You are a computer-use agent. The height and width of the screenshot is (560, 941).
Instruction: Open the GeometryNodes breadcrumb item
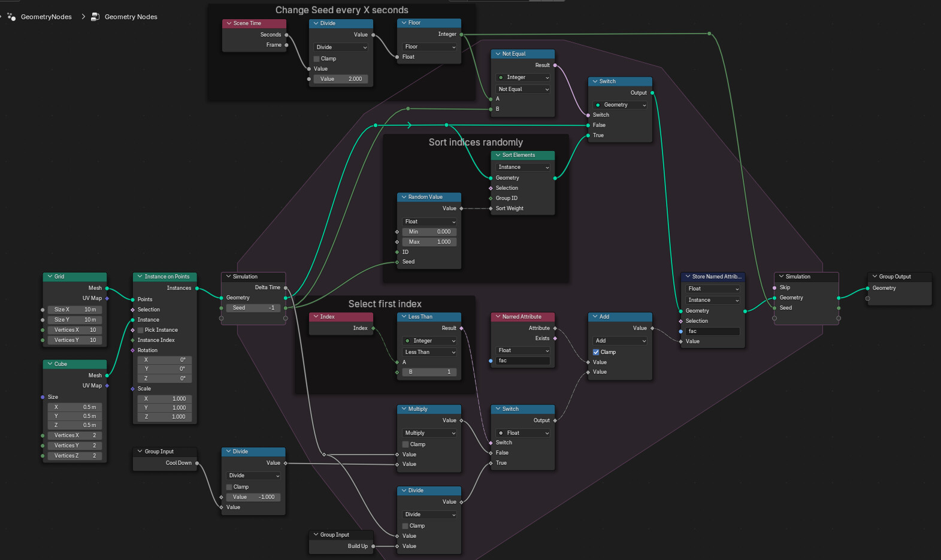click(x=46, y=17)
